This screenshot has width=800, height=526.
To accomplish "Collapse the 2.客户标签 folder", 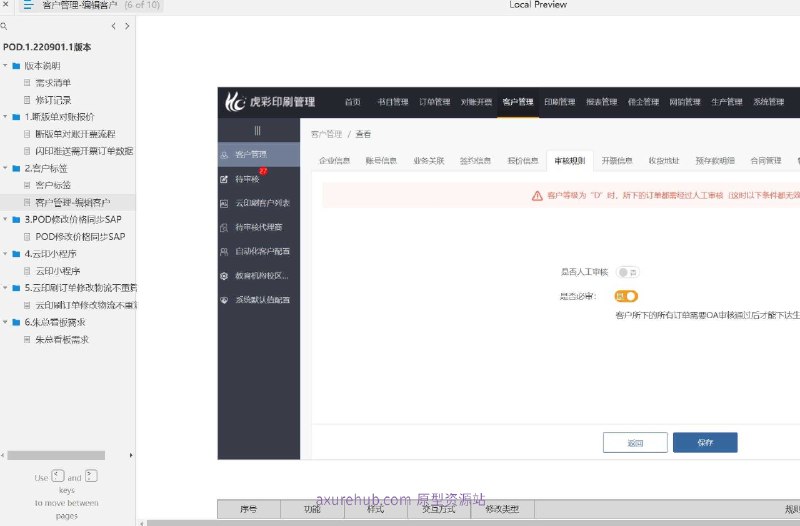I will [x=5, y=168].
